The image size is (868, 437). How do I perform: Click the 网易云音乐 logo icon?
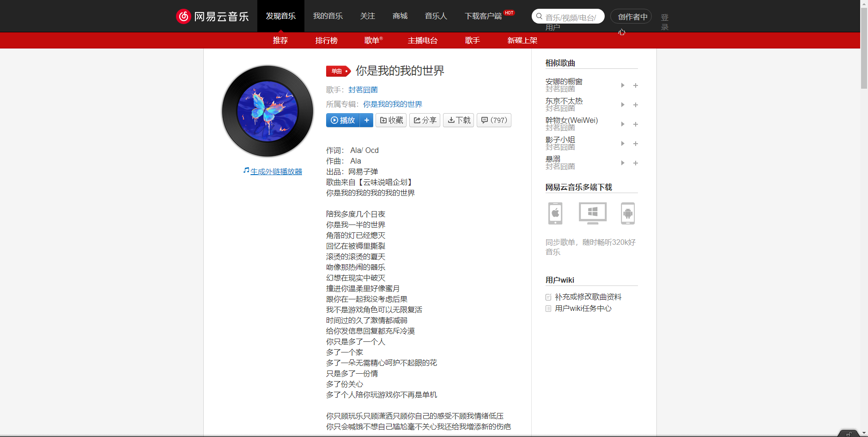(183, 16)
